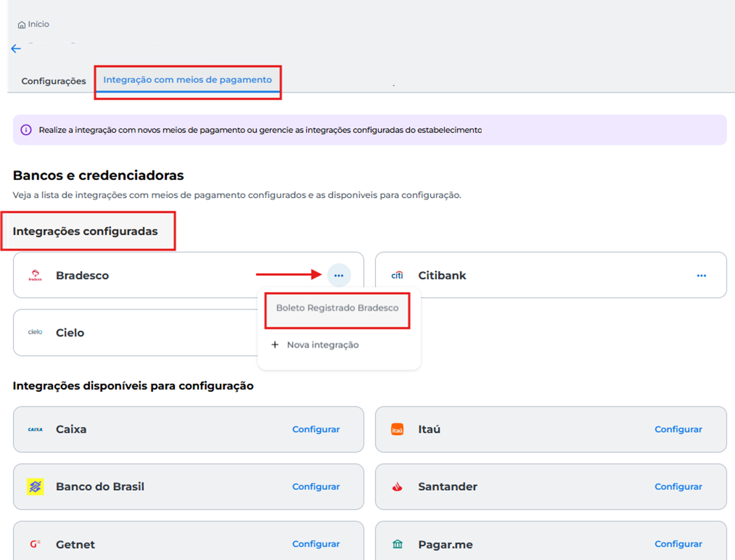Click the purple banner message text
This screenshot has width=735, height=560.
[260, 130]
